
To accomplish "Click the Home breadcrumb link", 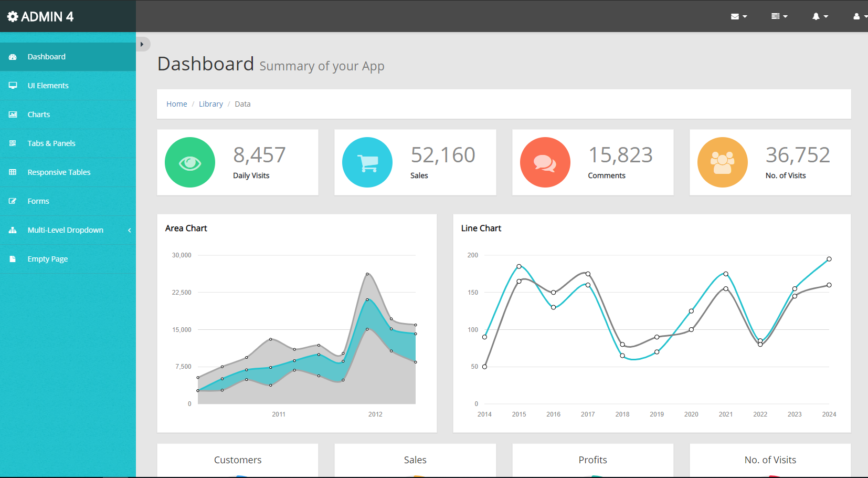I will pyautogui.click(x=176, y=104).
